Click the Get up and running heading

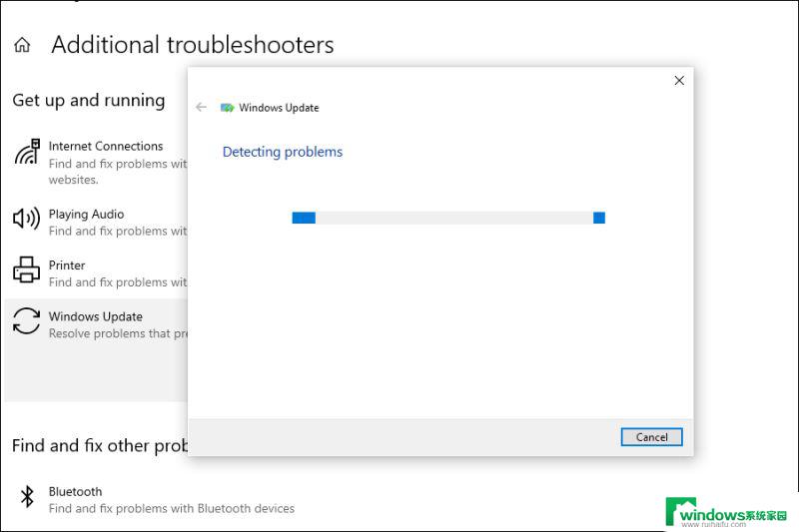click(x=89, y=100)
